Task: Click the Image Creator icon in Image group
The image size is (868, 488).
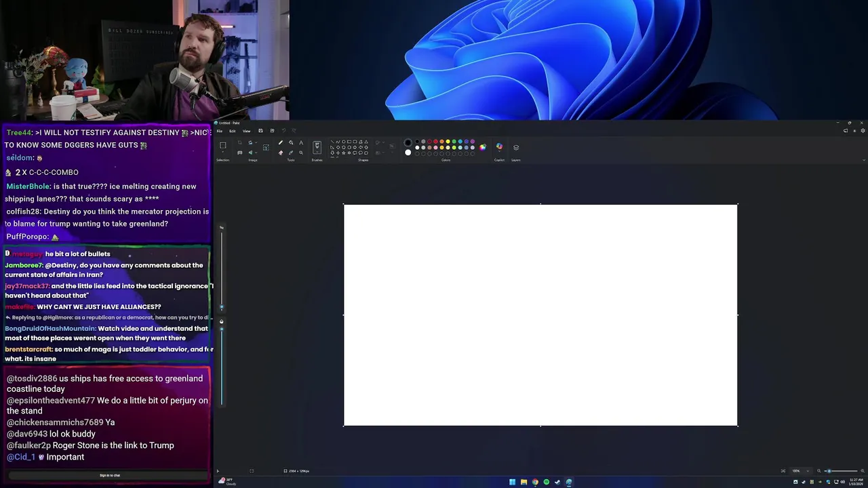Action: click(x=239, y=152)
